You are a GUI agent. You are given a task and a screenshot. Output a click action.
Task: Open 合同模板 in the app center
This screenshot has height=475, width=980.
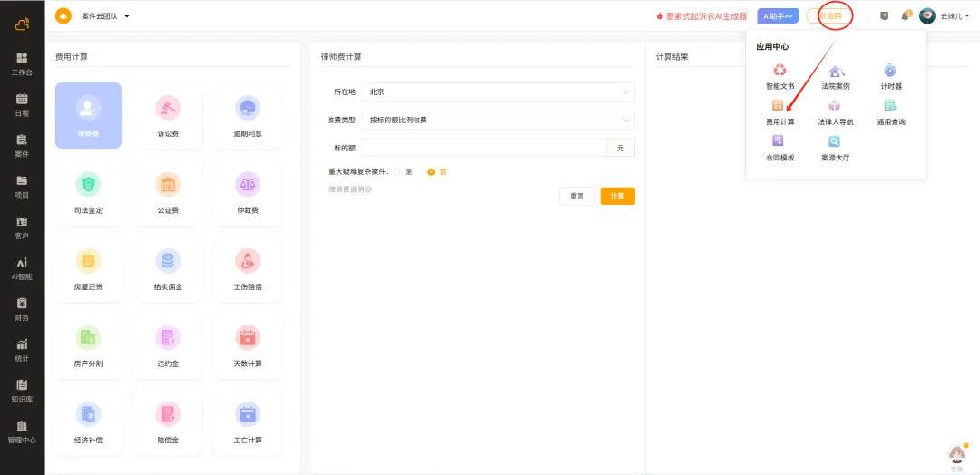pos(779,146)
